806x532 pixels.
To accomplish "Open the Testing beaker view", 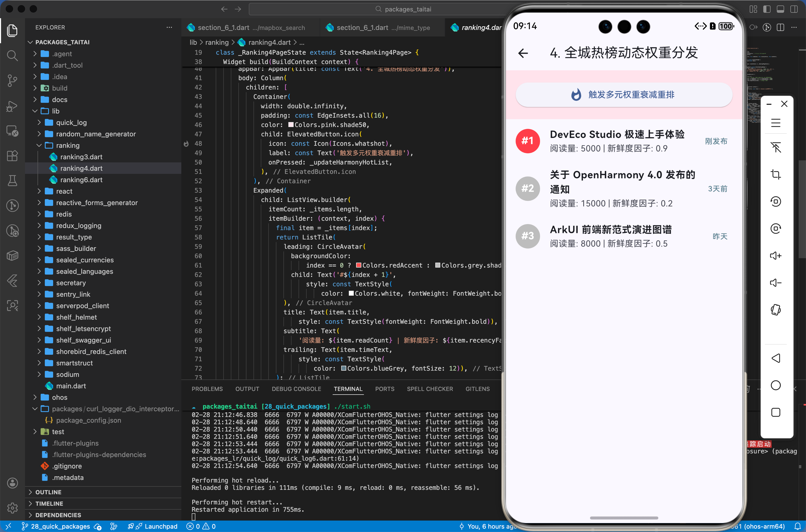I will point(13,180).
